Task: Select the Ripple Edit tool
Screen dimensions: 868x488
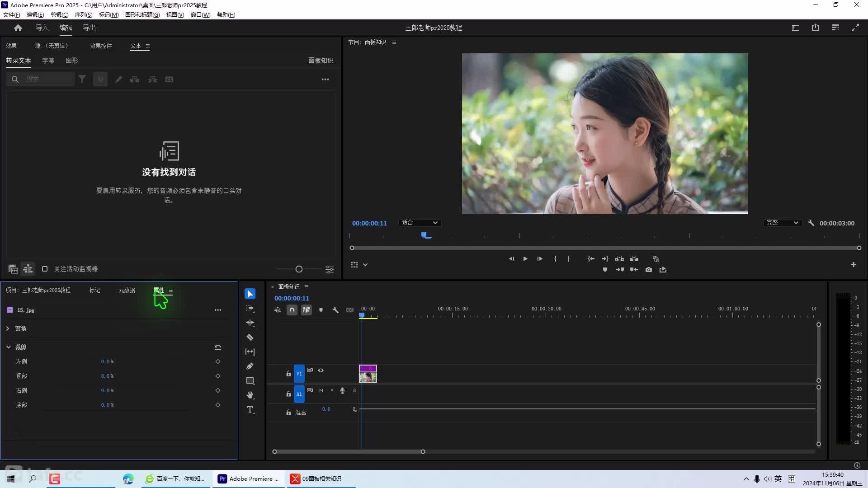Action: 250,323
